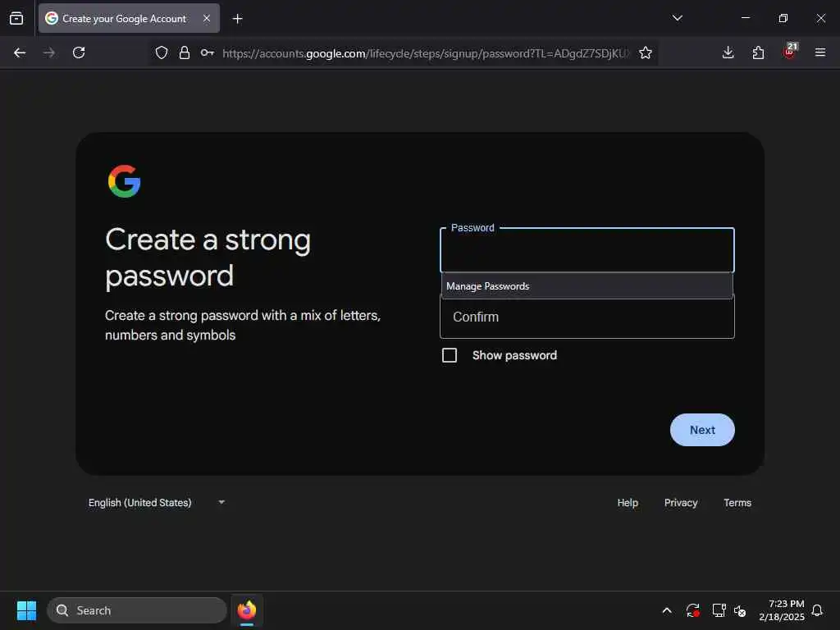840x630 pixels.
Task: Open the clock showing 7:23 PM
Action: [782, 610]
